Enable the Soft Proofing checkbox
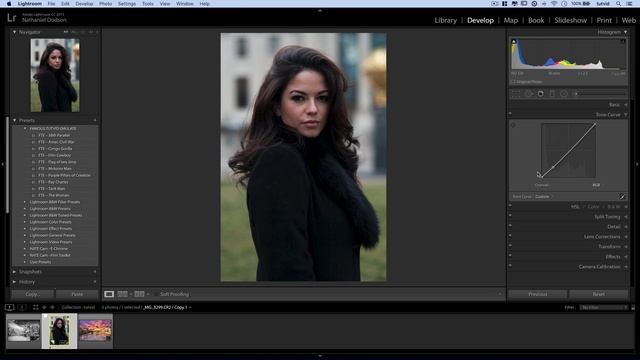 [156, 294]
